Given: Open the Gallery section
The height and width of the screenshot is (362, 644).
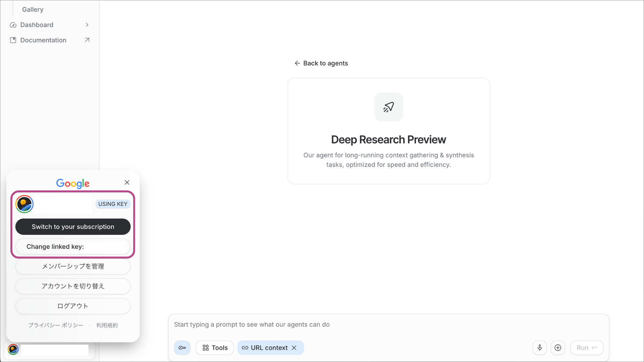Looking at the screenshot, I should point(33,9).
